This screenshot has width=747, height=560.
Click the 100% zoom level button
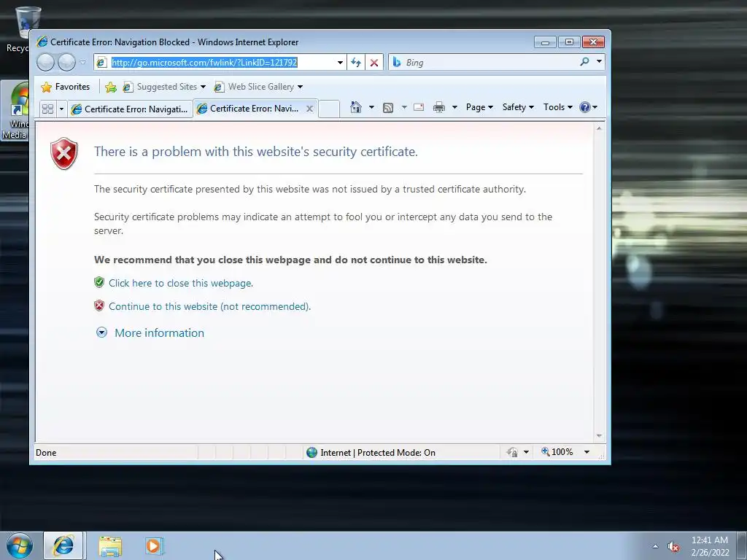click(557, 452)
